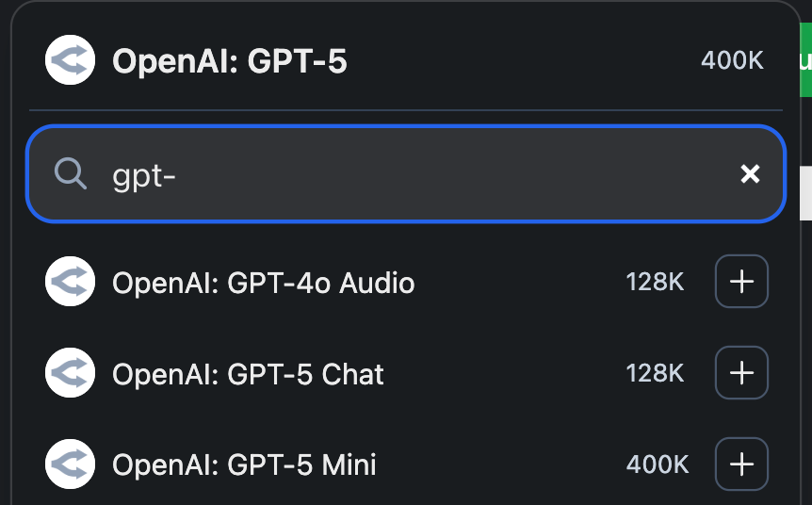This screenshot has height=505, width=812.
Task: Add the GPT-4o Audio model with its plus button
Action: pos(741,282)
